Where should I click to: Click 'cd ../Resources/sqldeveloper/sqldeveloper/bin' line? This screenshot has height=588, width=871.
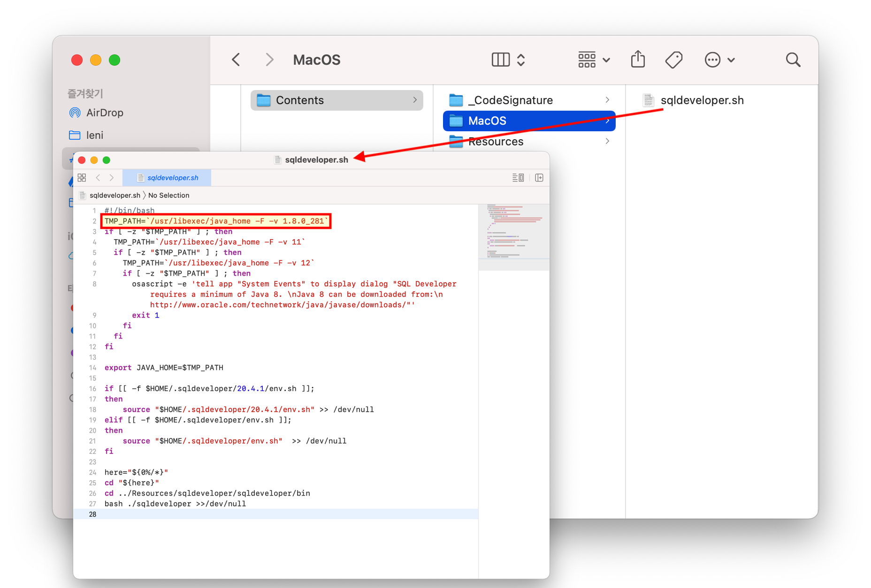tap(207, 493)
